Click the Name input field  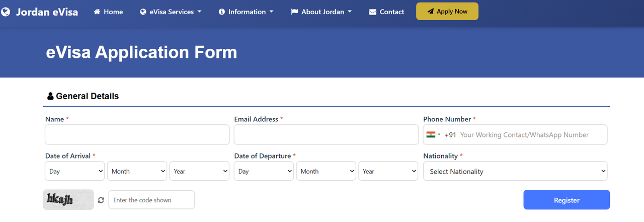[137, 134]
